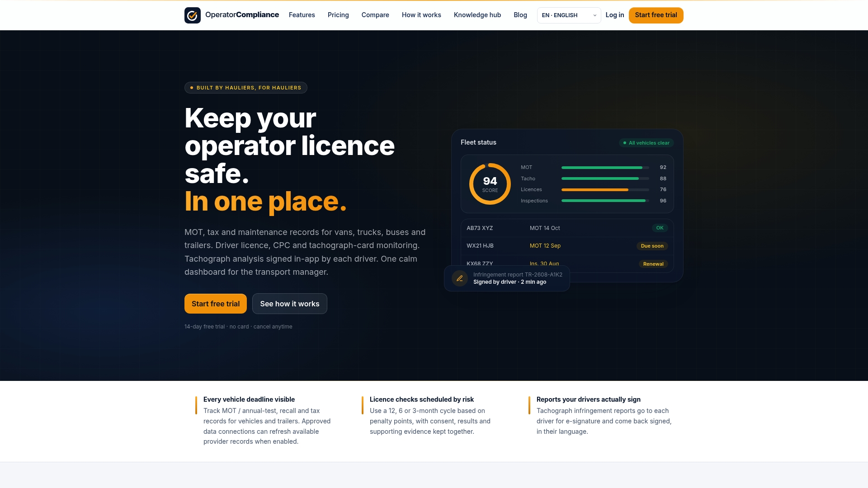Click the WX21 HJB registration text
The image size is (868, 488).
point(480,246)
